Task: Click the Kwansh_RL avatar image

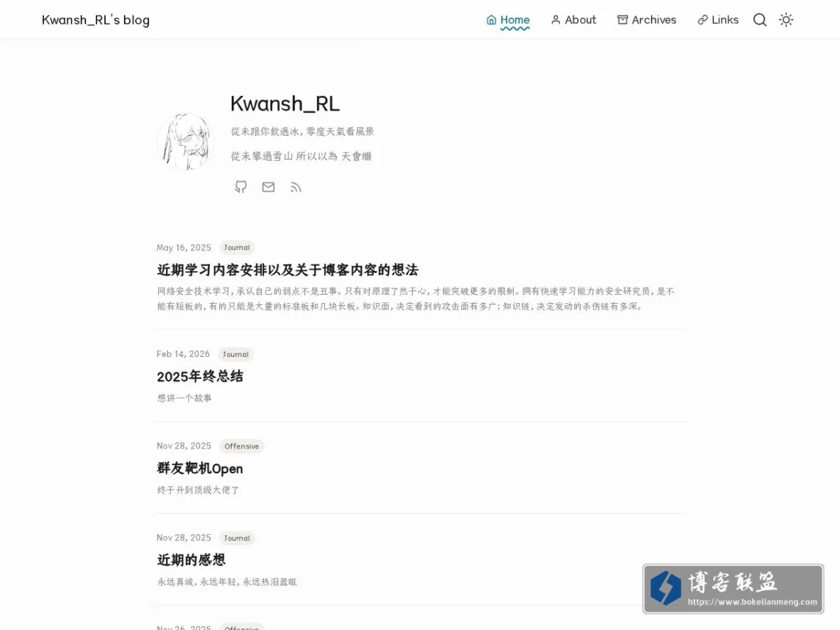Action: pyautogui.click(x=185, y=142)
